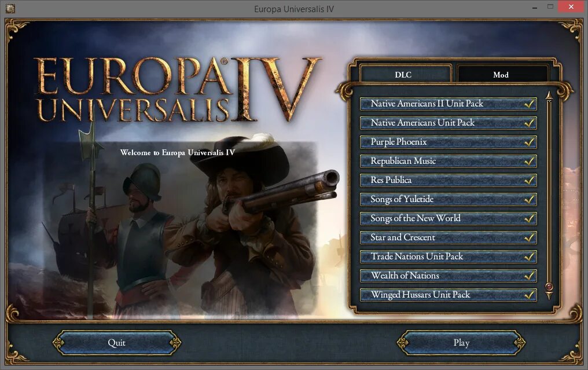Minimize the Europa Universalis IV launcher window
Viewport: 588px width, 370px height.
[x=534, y=7]
